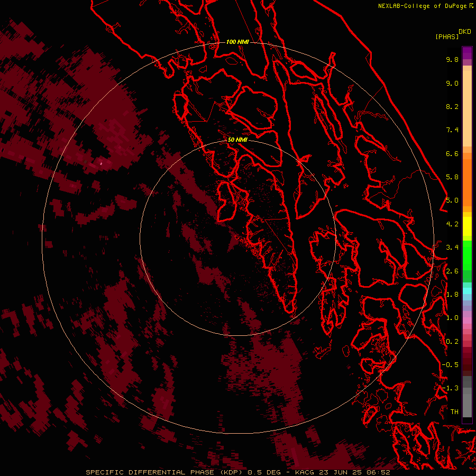Click the 8.2 value on the color scale
Image resolution: width=476 pixels, height=476 pixels.
[x=452, y=106]
